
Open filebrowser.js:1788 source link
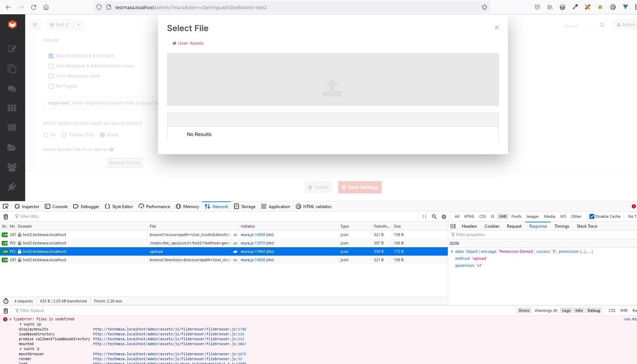[170, 329]
